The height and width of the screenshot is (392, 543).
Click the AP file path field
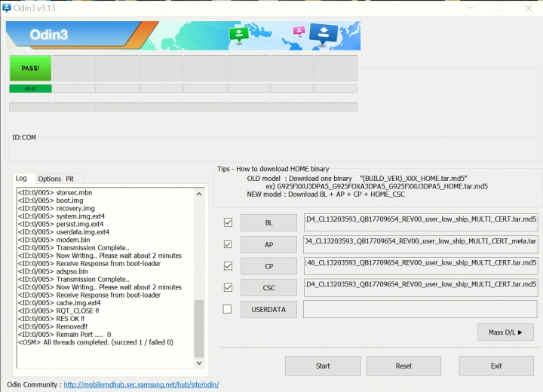point(421,244)
